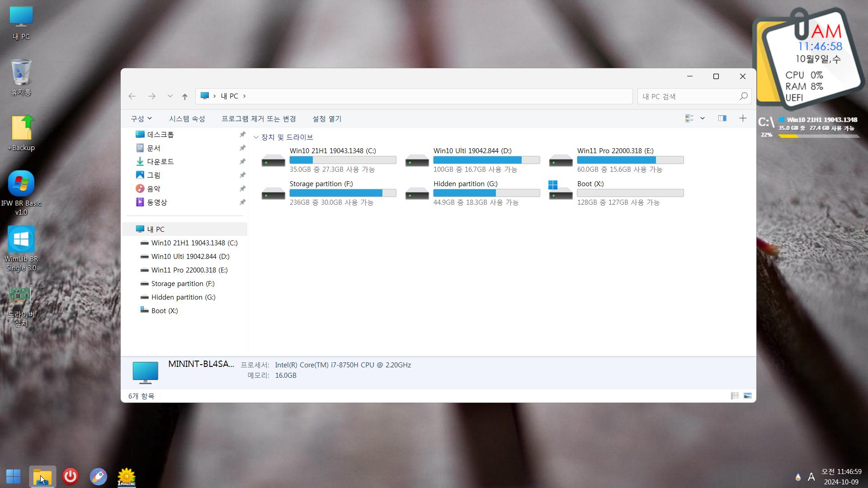This screenshot has height=488, width=868.
Task: Select the Win11 Pro (E:) drive tile
Action: coord(617,160)
